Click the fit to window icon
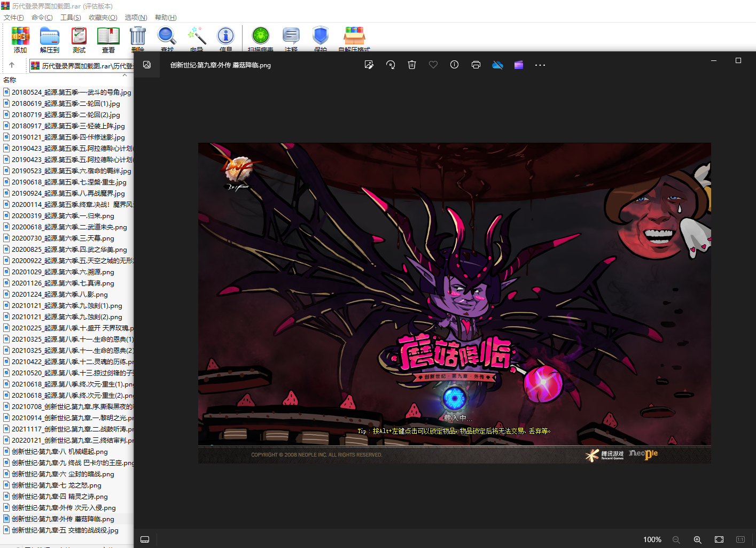The width and height of the screenshot is (756, 548). point(719,539)
